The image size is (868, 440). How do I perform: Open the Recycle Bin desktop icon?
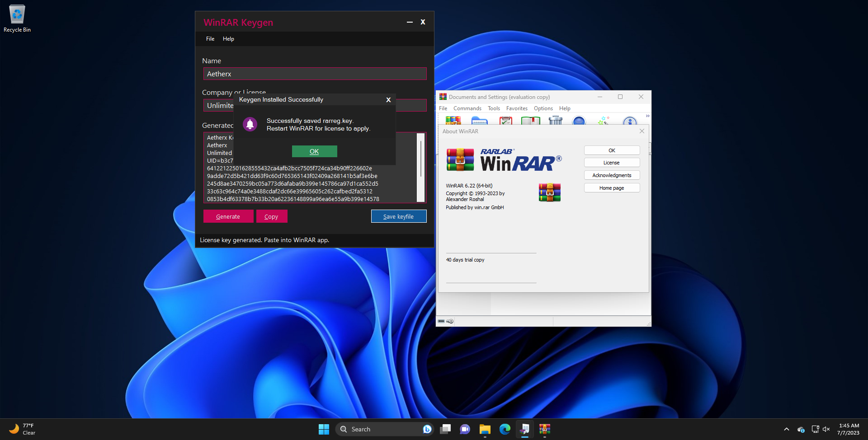(x=17, y=19)
